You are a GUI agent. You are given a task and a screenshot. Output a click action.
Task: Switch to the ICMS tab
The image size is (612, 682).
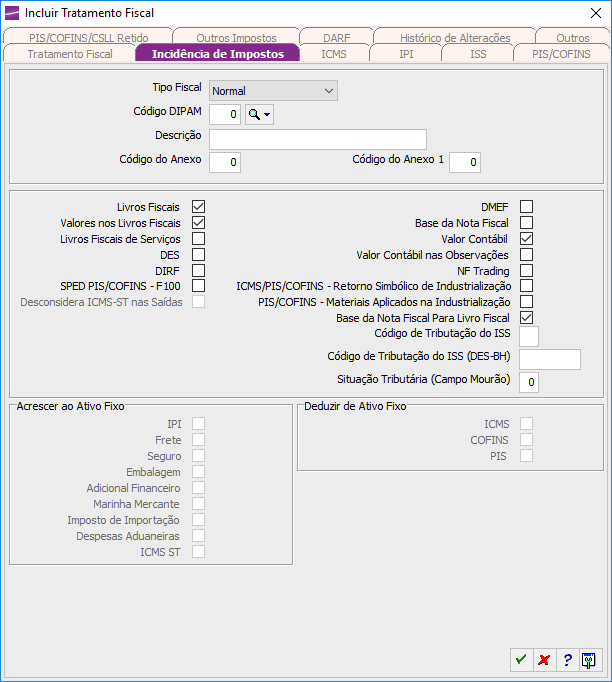334,54
